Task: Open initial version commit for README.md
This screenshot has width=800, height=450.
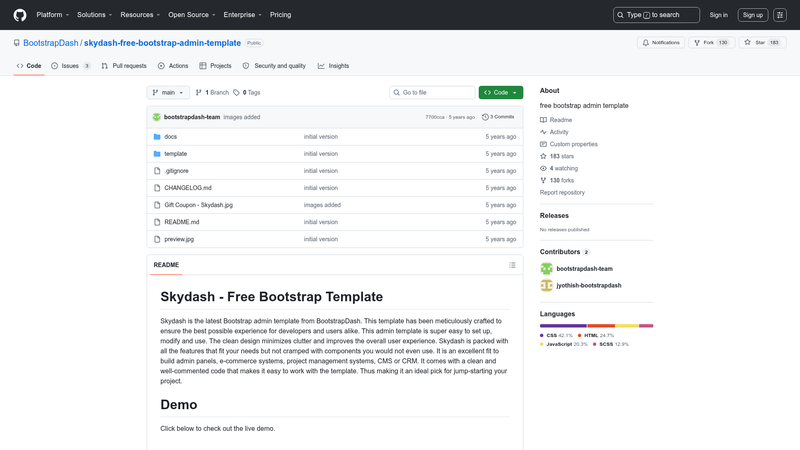Action: 320,222
